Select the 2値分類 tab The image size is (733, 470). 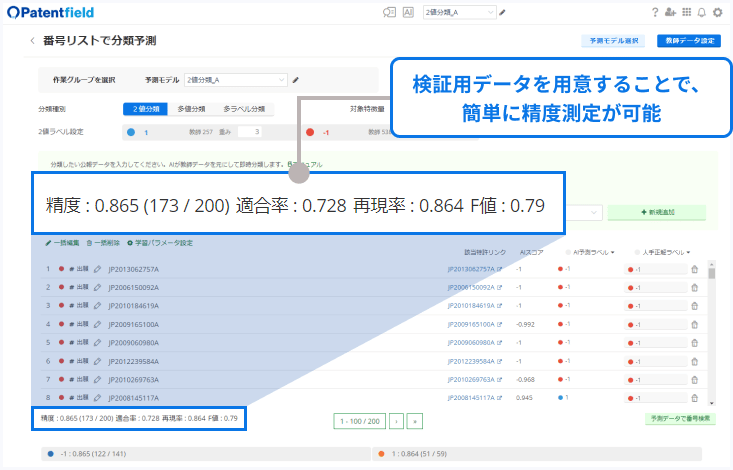click(x=145, y=109)
